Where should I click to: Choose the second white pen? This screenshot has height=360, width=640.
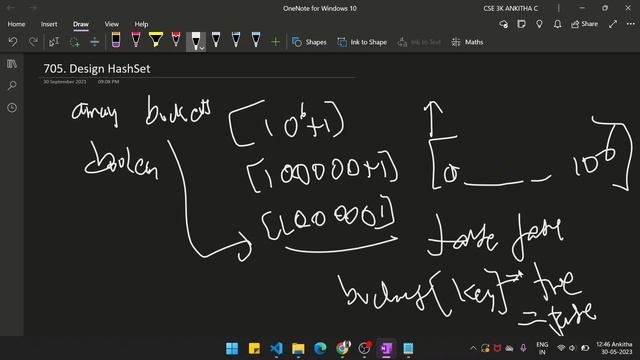pyautogui.click(x=216, y=40)
